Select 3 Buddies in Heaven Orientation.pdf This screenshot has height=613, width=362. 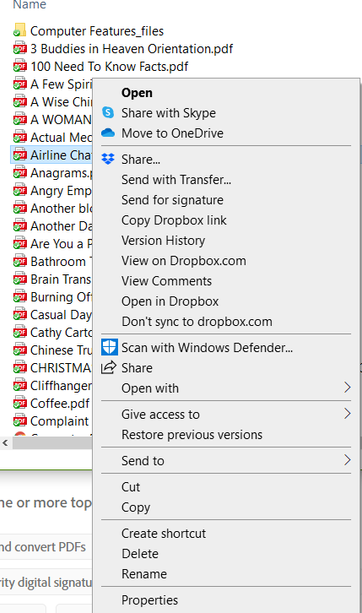click(132, 49)
